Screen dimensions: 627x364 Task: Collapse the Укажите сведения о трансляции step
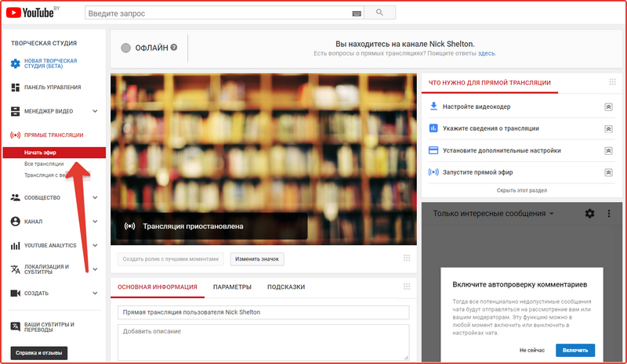point(608,128)
